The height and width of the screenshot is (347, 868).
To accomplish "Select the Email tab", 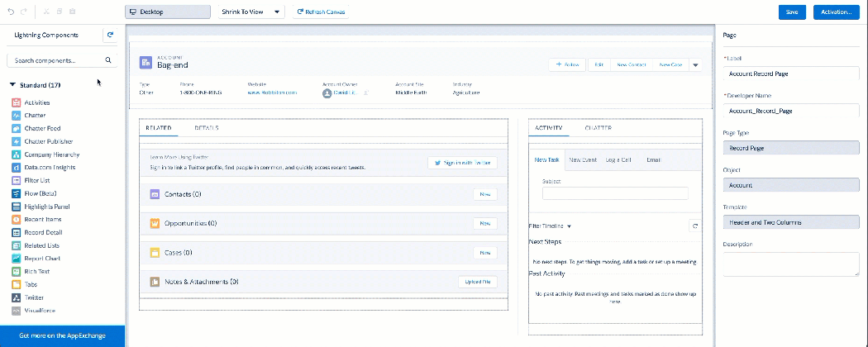I will click(654, 160).
